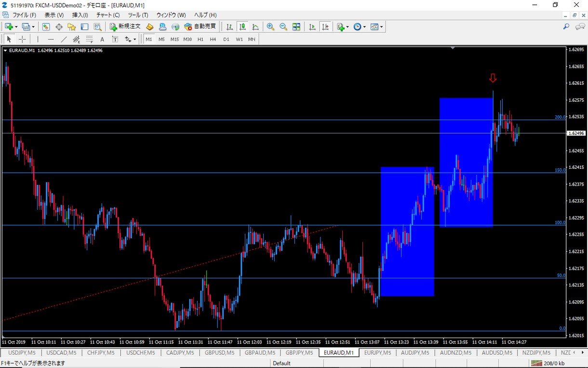Open the Navigator folder-star icon
Viewport: 588px width, 368px height.
click(72, 27)
